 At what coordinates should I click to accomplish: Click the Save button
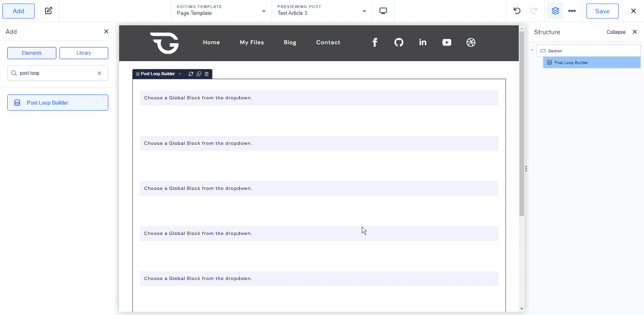(x=602, y=11)
